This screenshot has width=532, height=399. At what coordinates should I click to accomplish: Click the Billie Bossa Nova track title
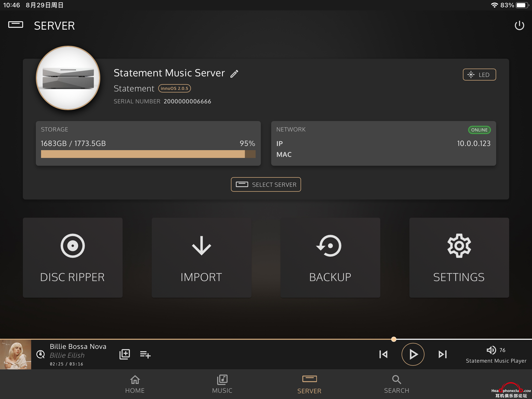pyautogui.click(x=78, y=347)
